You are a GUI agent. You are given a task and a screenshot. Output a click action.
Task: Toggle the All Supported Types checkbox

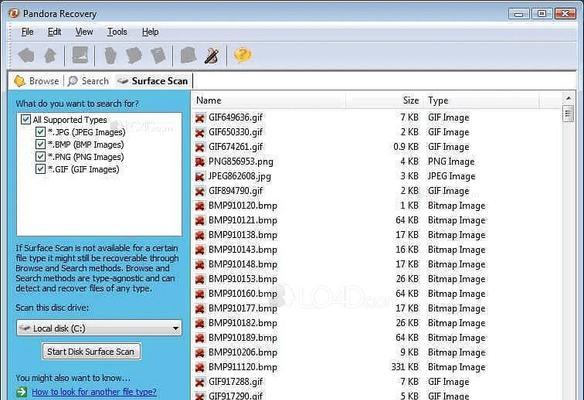[26, 120]
